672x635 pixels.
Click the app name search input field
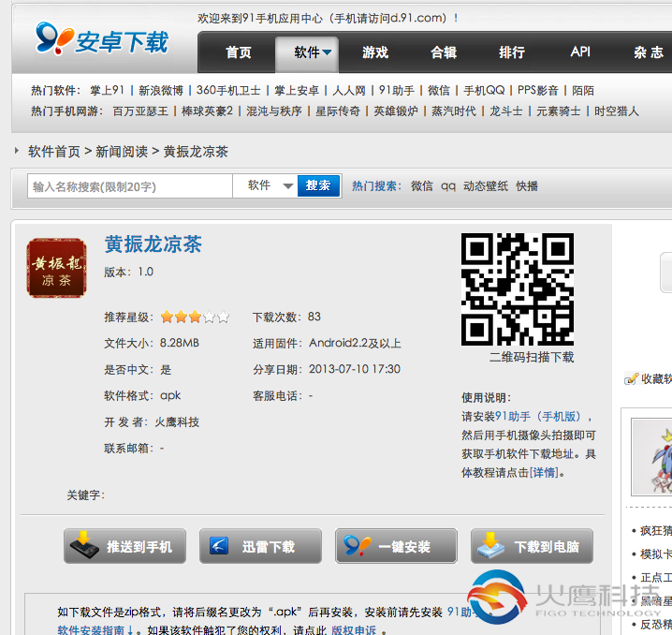pos(129,187)
